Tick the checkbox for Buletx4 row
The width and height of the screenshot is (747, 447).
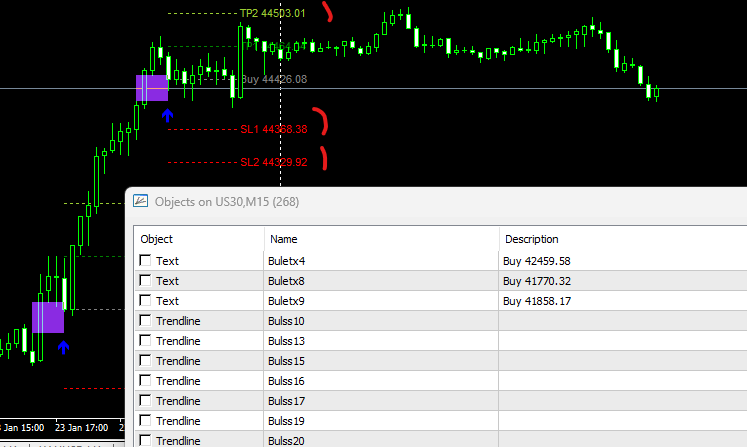pyautogui.click(x=145, y=260)
